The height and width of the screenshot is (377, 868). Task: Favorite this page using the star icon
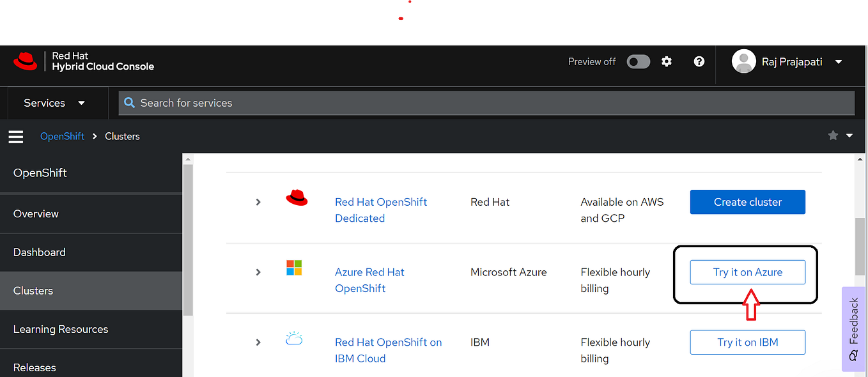coord(833,135)
